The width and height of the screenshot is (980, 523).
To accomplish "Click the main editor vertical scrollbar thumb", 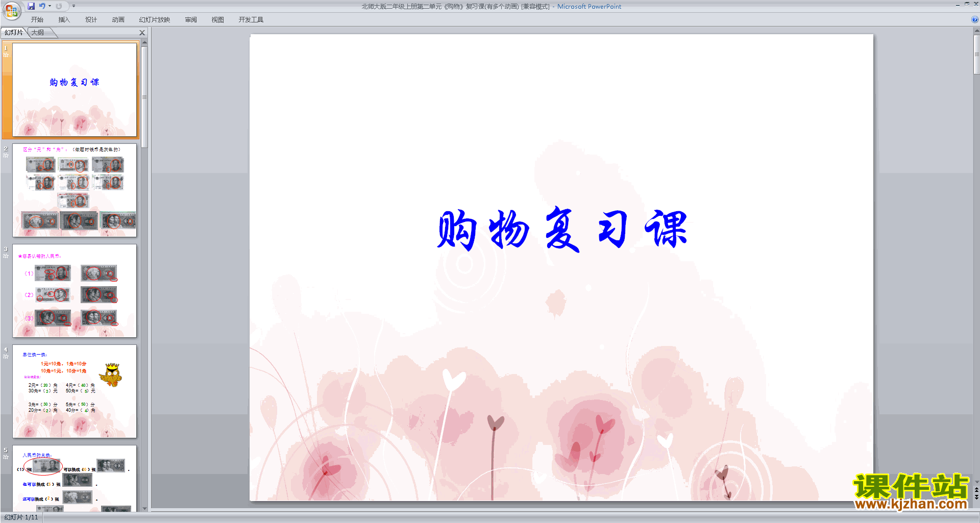I will 976,55.
